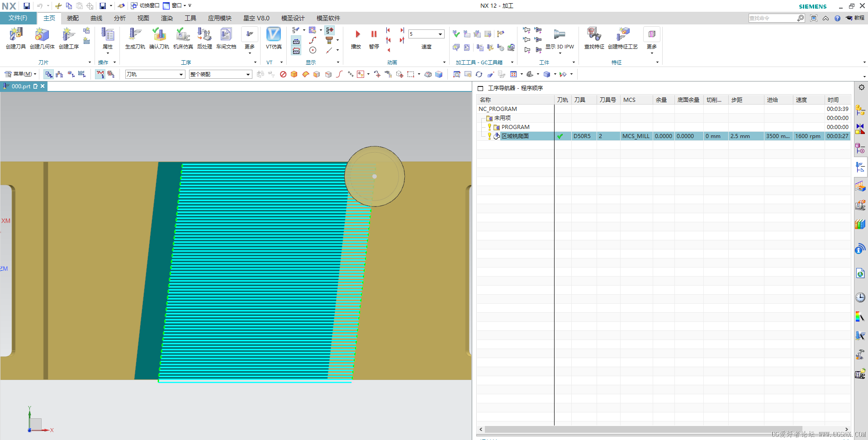Toggle the Machine Tool View button
This screenshot has height=440, width=868.
click(x=60, y=74)
